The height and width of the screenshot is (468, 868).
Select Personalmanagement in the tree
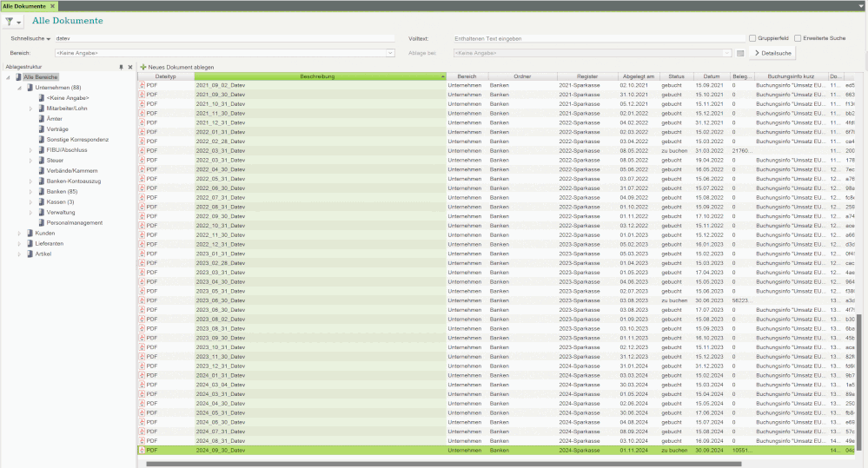[74, 223]
